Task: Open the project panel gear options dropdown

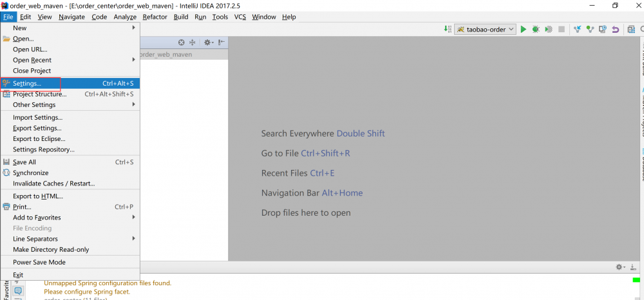Action: pyautogui.click(x=209, y=42)
